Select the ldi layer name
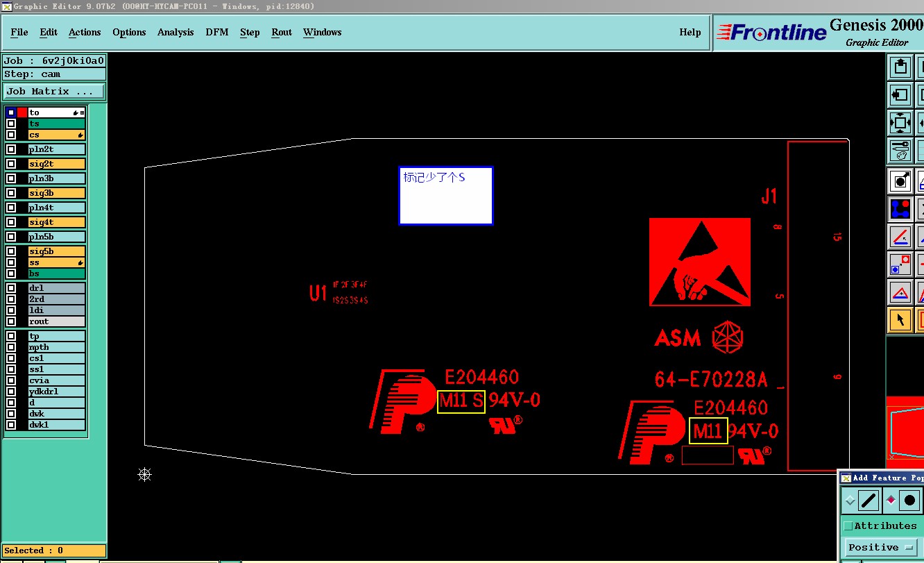Screen dimensions: 924x563 [57, 310]
